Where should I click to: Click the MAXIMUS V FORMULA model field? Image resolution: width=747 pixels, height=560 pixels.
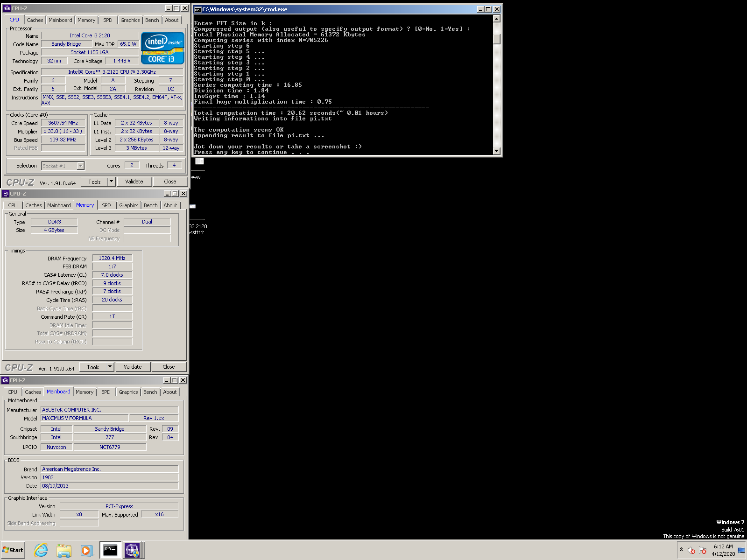[x=84, y=418]
